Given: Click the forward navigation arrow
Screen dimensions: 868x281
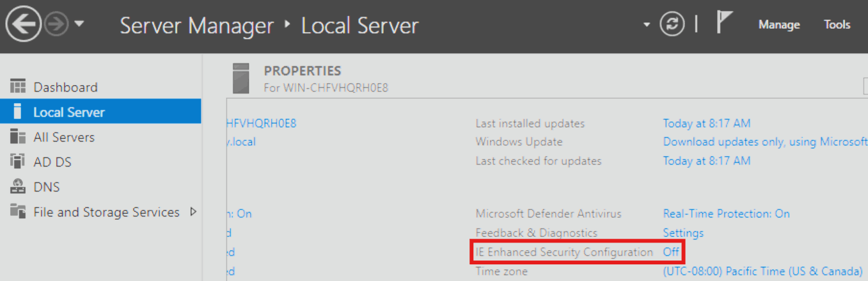Looking at the screenshot, I should pos(56,26).
